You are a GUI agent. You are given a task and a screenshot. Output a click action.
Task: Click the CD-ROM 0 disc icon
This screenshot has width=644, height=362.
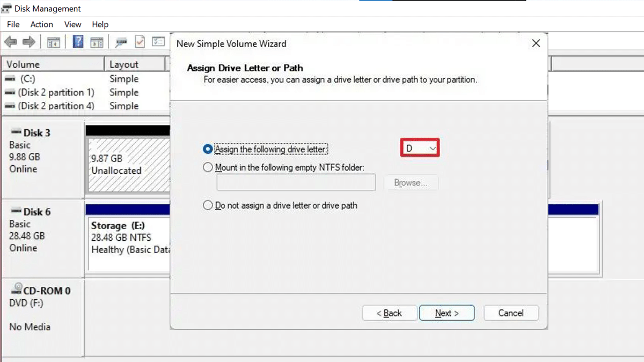pyautogui.click(x=17, y=290)
